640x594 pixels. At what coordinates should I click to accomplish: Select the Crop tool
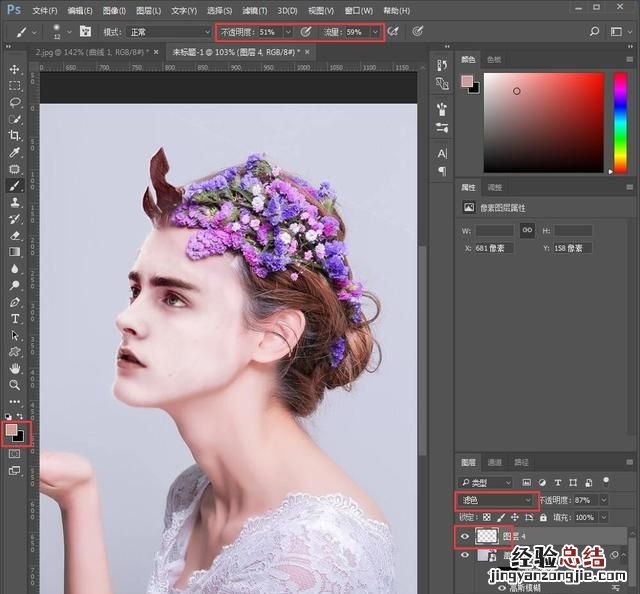click(x=15, y=135)
